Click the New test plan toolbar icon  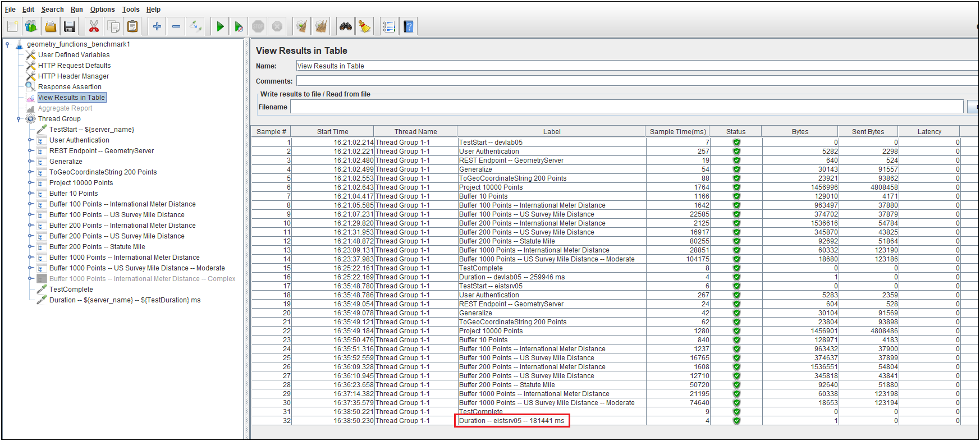click(12, 26)
